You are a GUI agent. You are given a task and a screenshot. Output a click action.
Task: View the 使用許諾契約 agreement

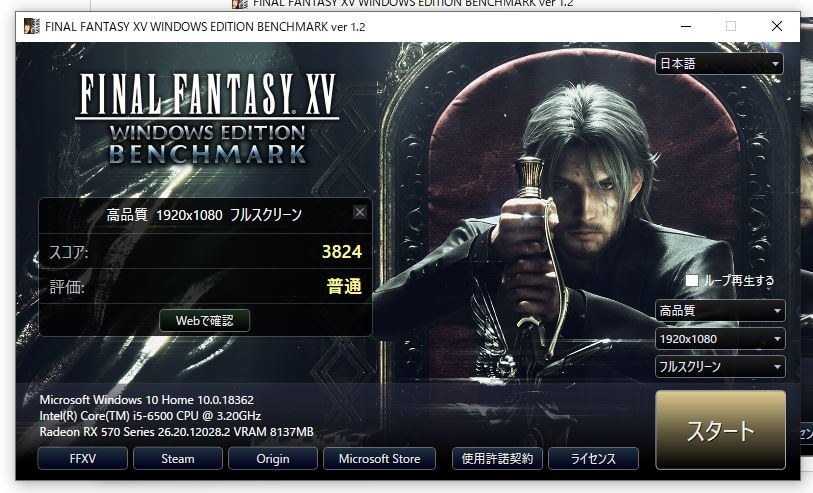pos(497,459)
